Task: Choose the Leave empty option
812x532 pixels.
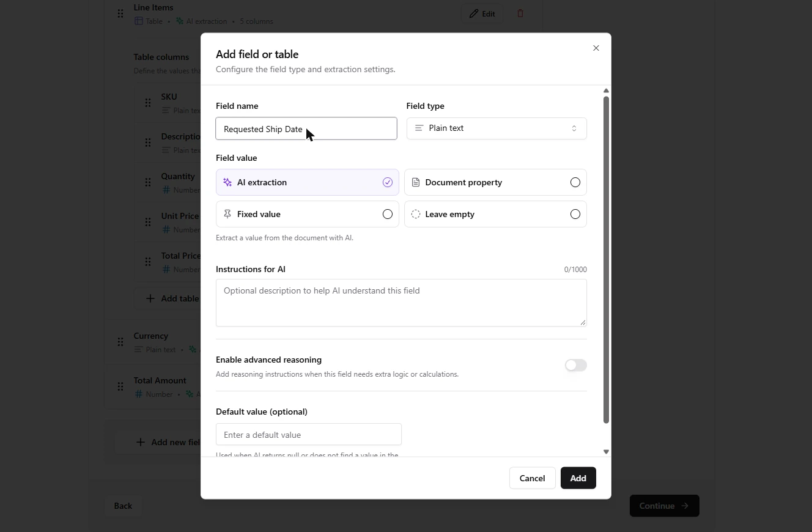Action: coord(495,214)
